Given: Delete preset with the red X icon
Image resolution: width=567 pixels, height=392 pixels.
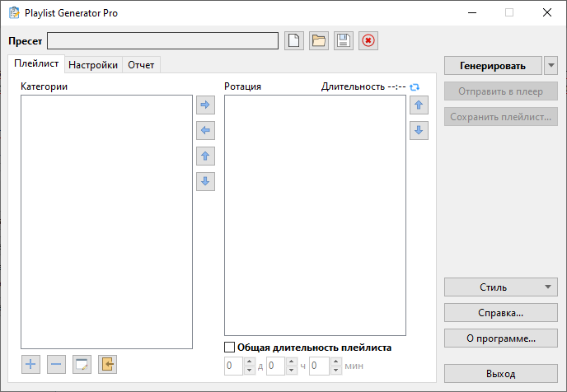Looking at the screenshot, I should coord(368,40).
